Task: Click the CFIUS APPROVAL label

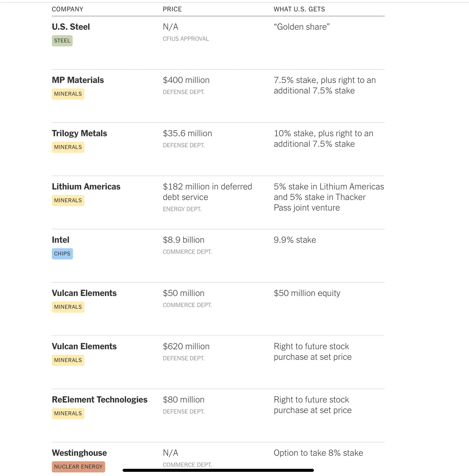Action: coord(186,39)
